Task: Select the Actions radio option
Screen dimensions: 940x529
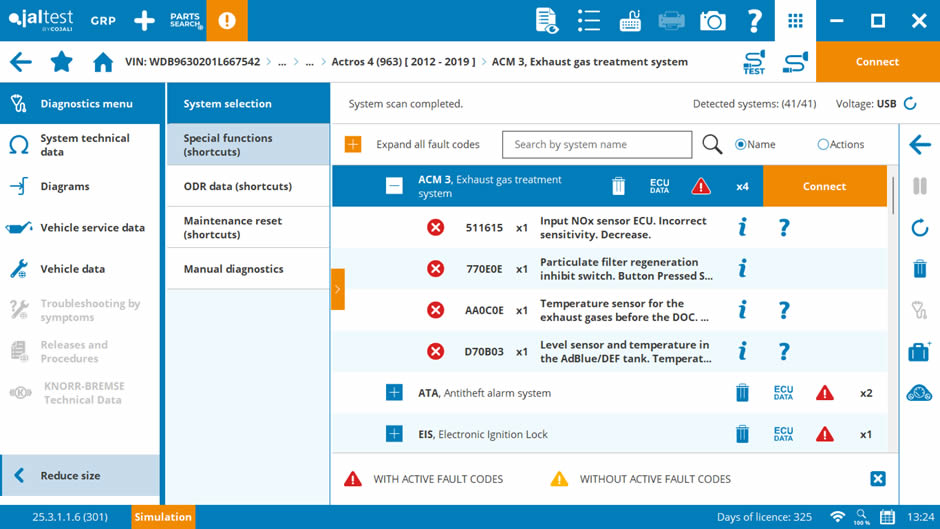Action: pos(823,145)
